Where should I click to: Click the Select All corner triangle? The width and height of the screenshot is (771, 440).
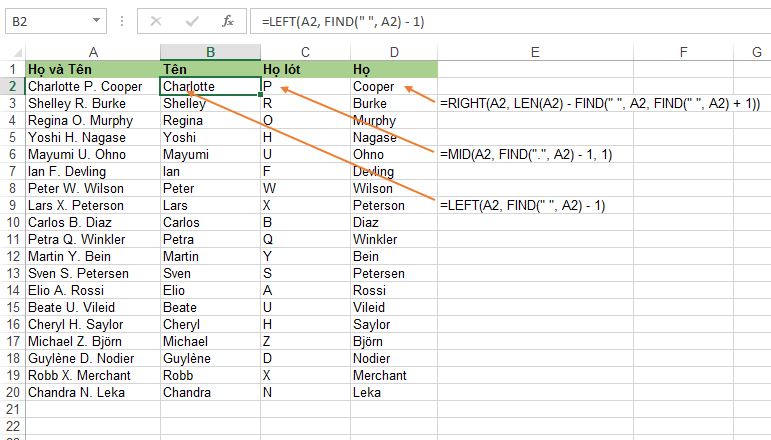pyautogui.click(x=17, y=53)
